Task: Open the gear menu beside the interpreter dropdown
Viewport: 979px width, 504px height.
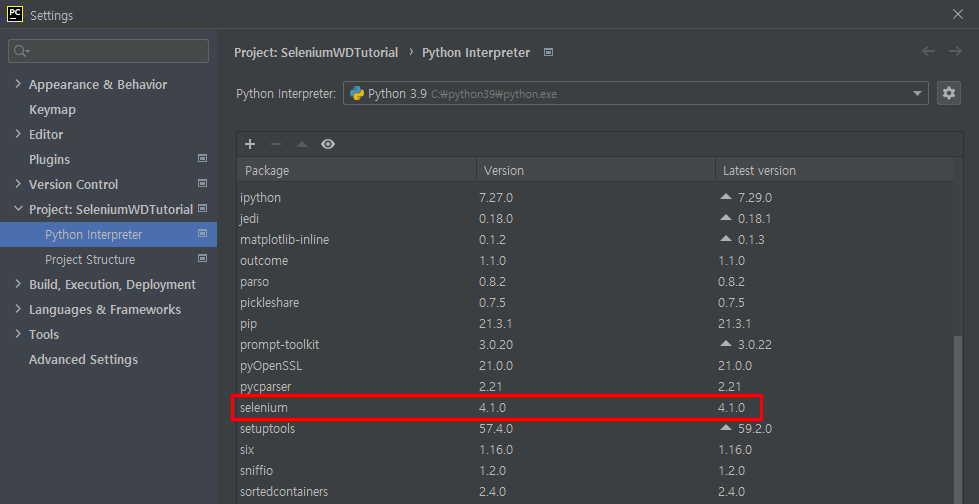Action: 949,94
